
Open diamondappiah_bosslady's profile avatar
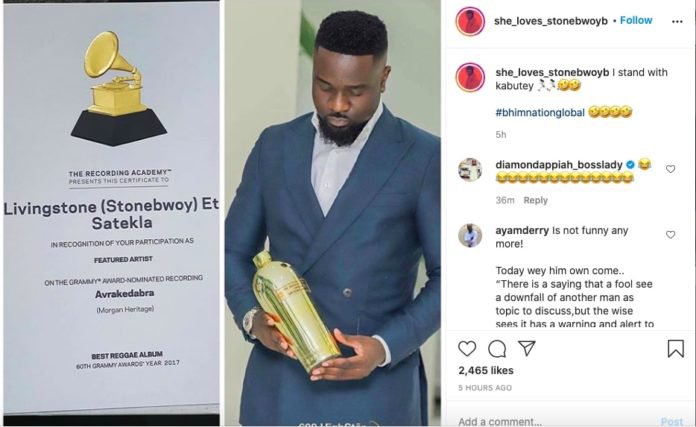(470, 170)
